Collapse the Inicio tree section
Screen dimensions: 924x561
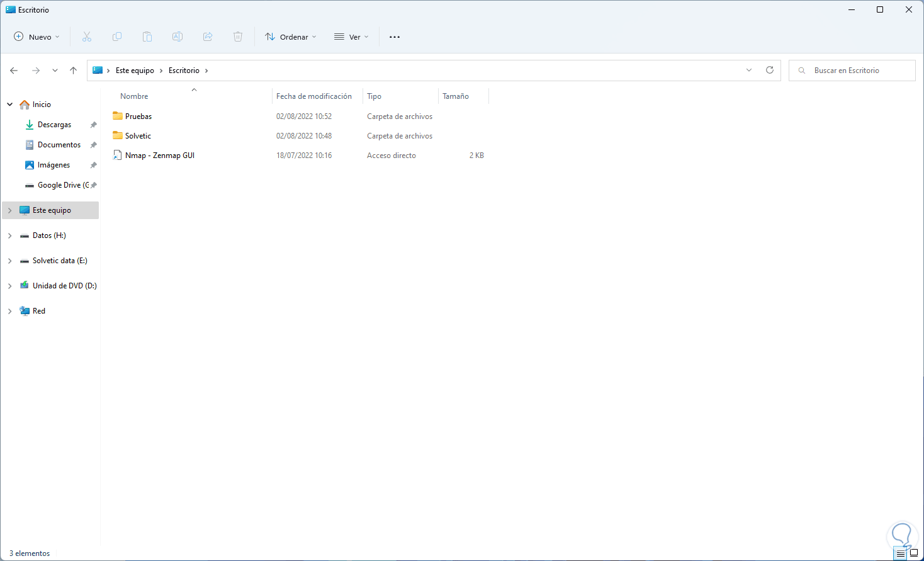pos(10,105)
